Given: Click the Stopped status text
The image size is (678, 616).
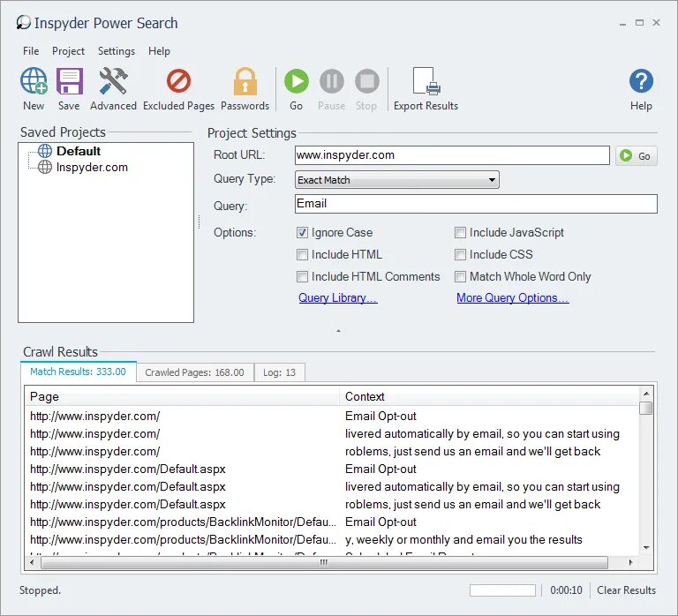Looking at the screenshot, I should (x=40, y=590).
